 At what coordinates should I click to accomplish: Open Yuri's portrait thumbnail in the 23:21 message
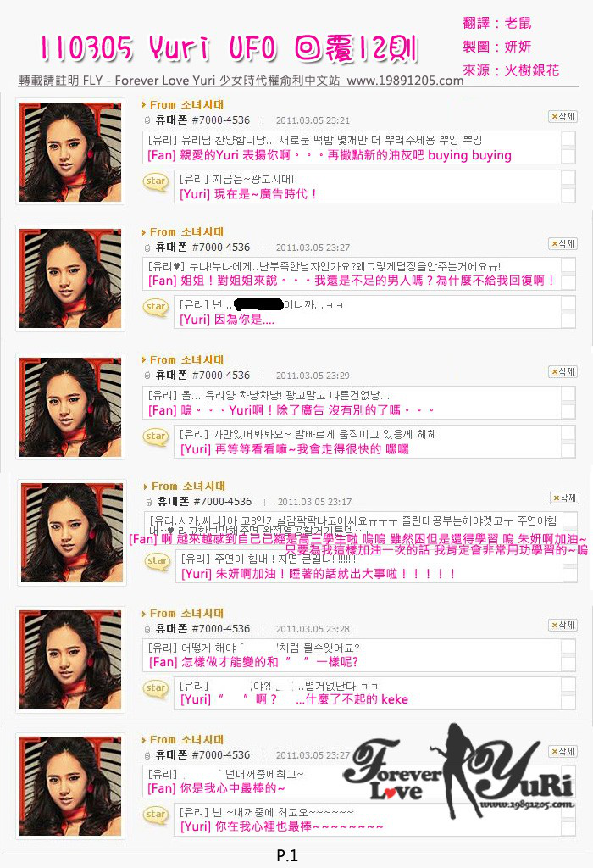(70, 152)
